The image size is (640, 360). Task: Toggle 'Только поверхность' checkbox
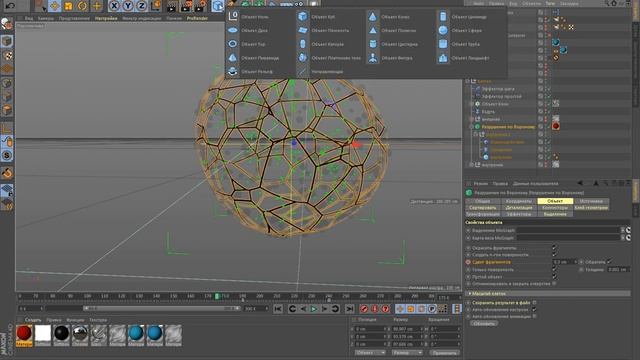(554, 269)
